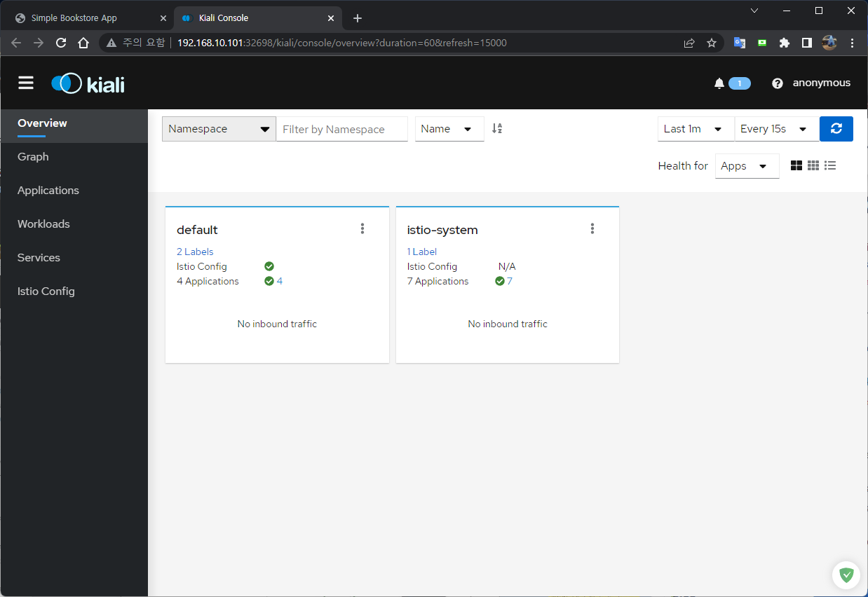The image size is (868, 597).
Task: Open the notifications bell
Action: tap(719, 83)
